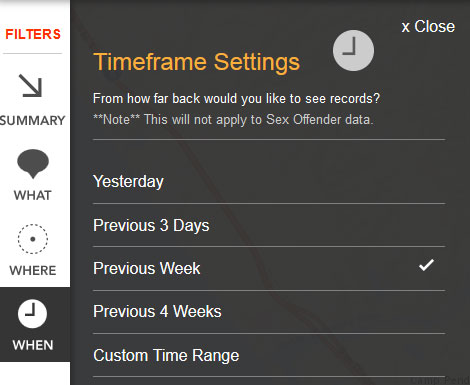This screenshot has width=470, height=385.
Task: Click the records timeframe question text
Action: point(236,99)
